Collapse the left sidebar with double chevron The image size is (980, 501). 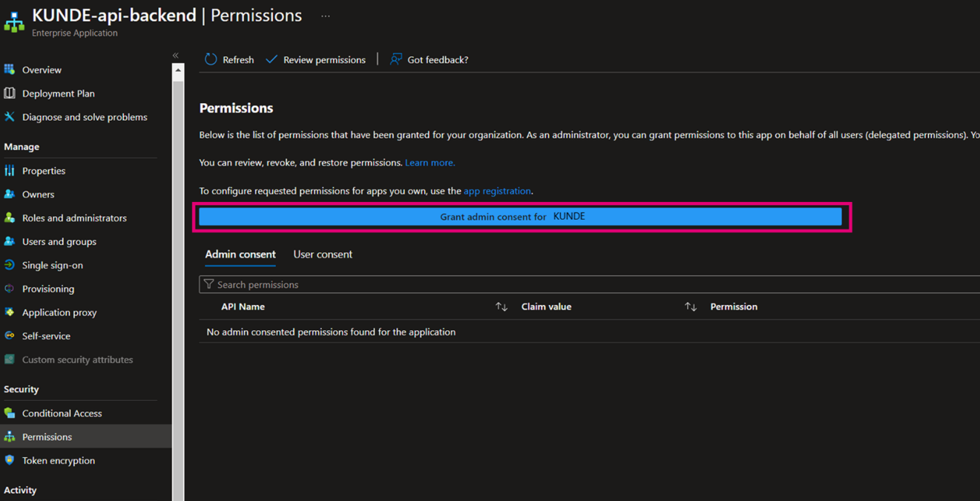point(176,56)
